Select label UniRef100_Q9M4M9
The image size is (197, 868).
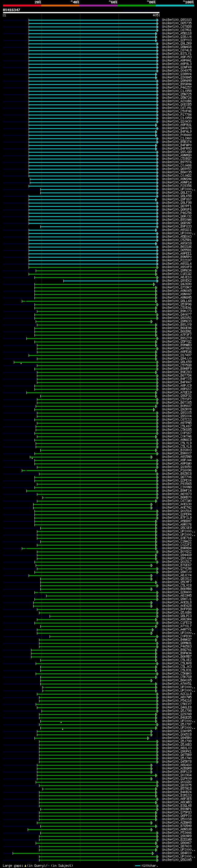pos(177,81)
